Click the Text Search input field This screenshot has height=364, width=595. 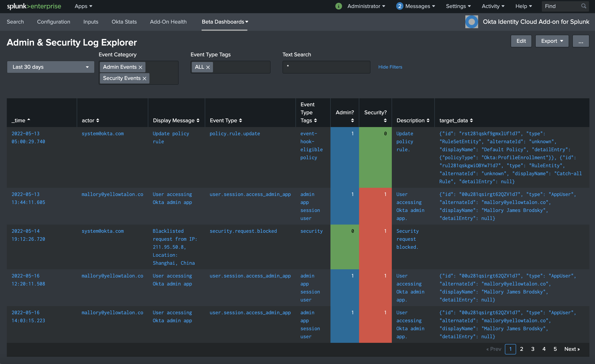[326, 67]
